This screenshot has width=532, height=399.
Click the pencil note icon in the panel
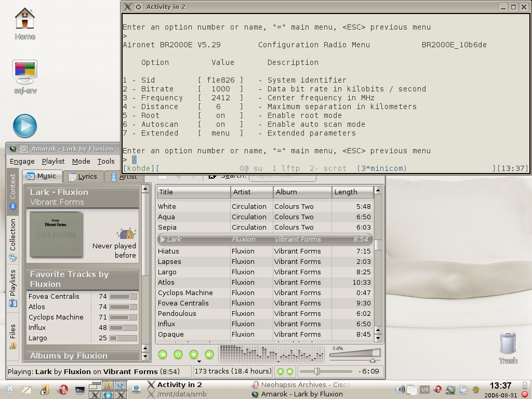tap(26, 390)
